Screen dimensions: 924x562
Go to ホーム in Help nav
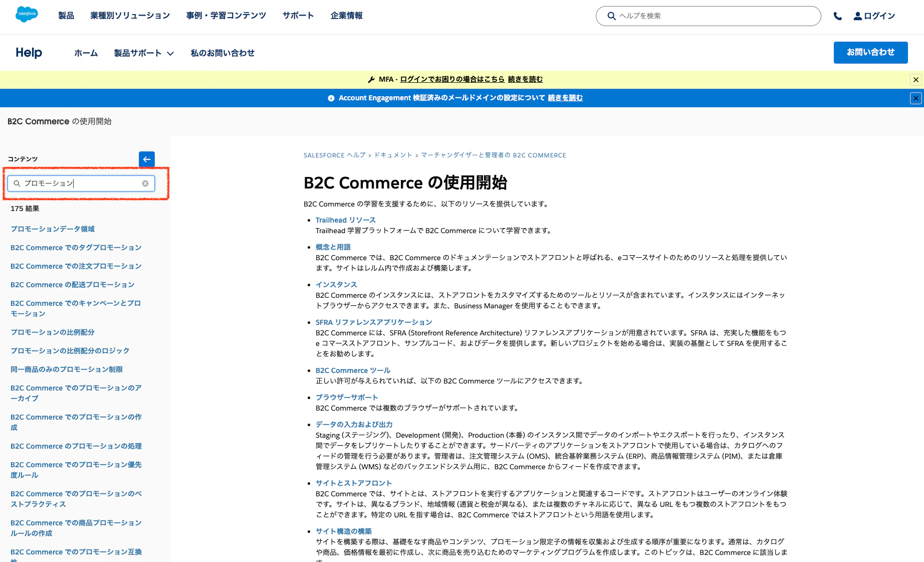click(86, 53)
